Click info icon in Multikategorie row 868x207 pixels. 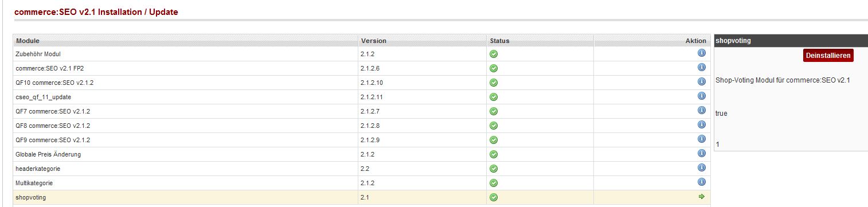[x=701, y=182]
